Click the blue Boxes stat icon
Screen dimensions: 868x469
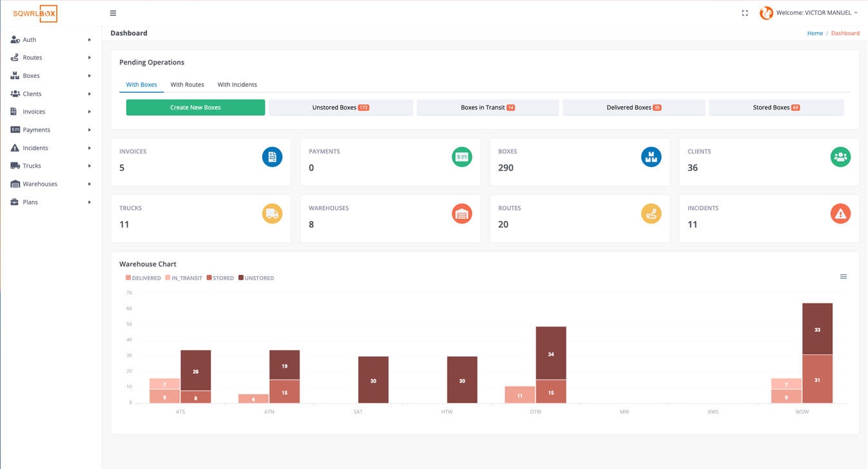coord(651,157)
